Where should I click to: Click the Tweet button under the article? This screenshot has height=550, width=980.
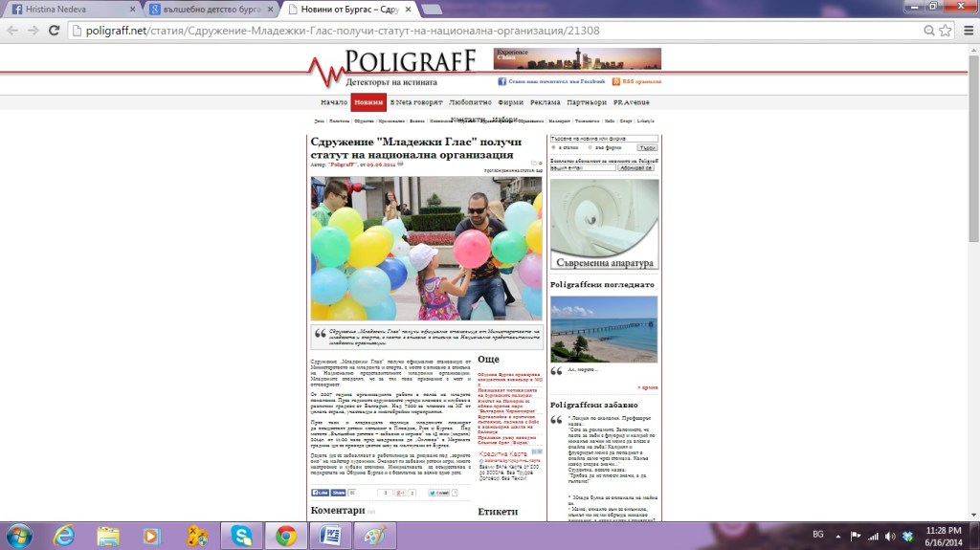click(439, 493)
